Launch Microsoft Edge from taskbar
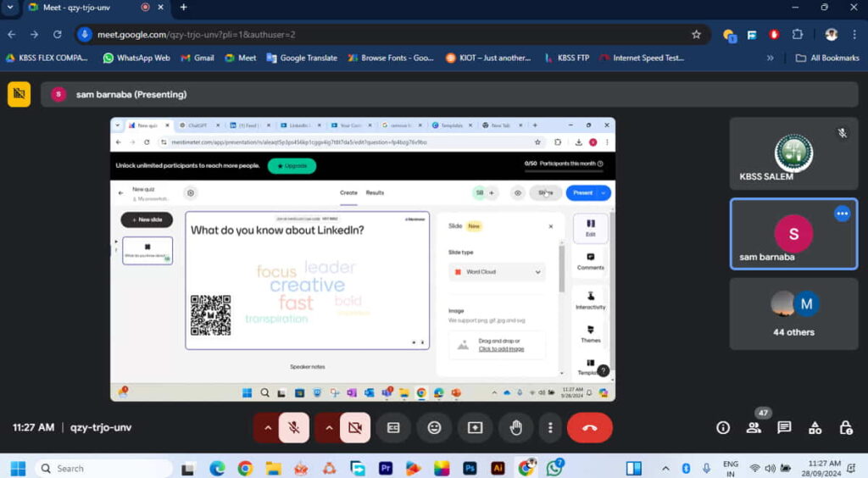This screenshot has width=868, height=478. coord(217,468)
